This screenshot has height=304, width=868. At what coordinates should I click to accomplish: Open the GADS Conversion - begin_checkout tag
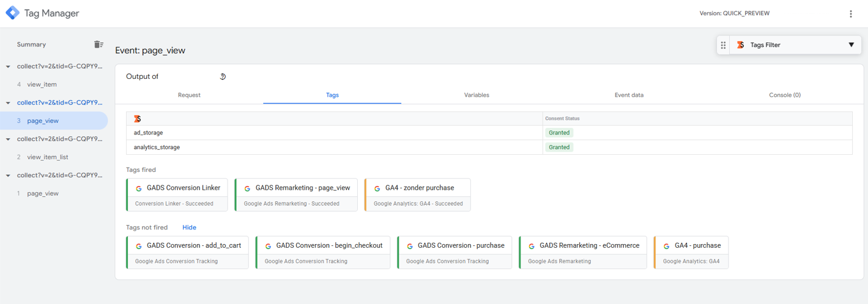coord(323,252)
